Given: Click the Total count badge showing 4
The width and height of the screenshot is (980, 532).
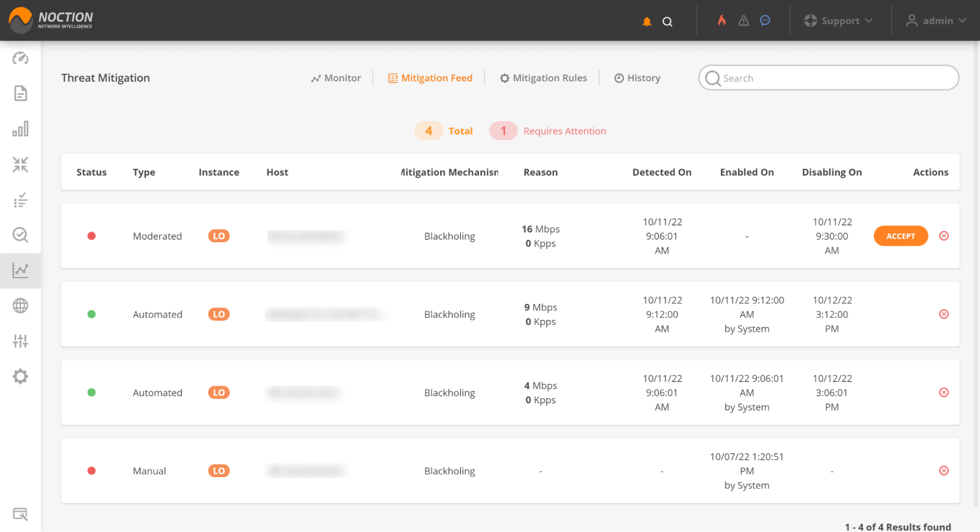Looking at the screenshot, I should click(x=428, y=130).
